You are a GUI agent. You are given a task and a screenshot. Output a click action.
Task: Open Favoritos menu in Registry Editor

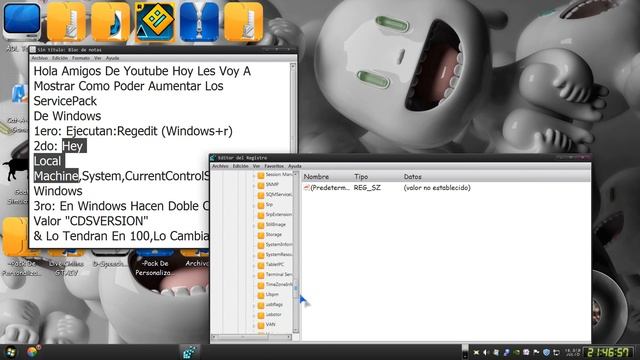tap(274, 166)
